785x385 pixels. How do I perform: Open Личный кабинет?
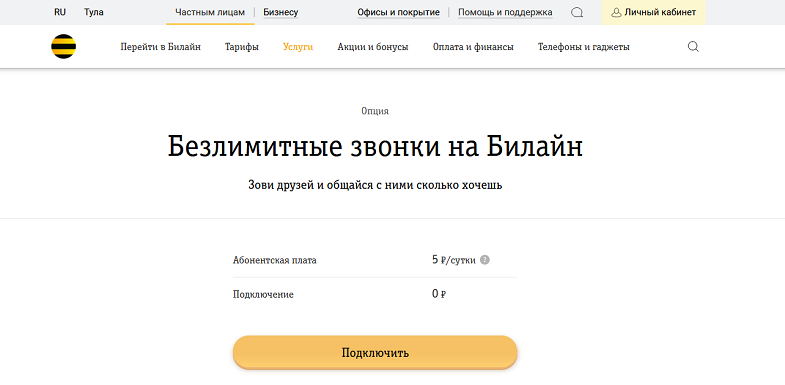(x=653, y=12)
